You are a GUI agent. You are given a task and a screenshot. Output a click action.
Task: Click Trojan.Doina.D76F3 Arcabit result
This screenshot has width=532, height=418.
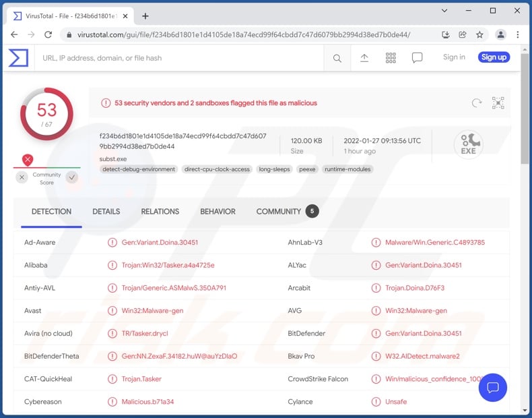tap(415, 288)
